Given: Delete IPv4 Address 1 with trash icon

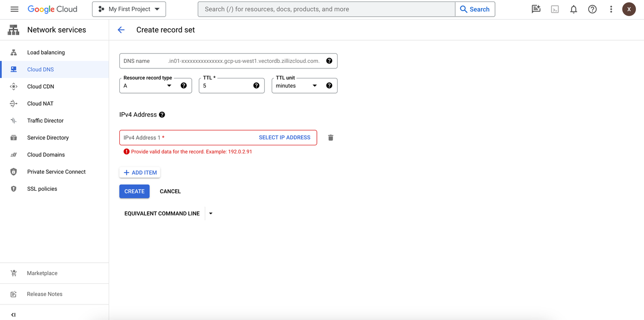Looking at the screenshot, I should [331, 138].
